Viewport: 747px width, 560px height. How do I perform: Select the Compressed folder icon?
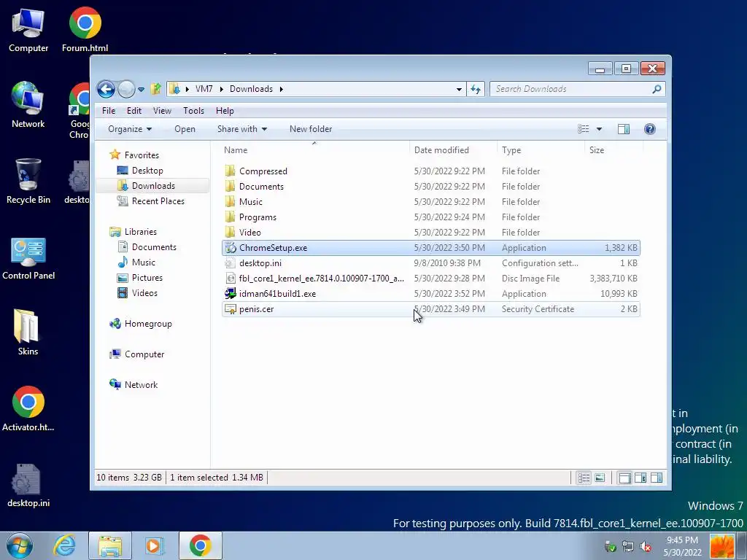pos(230,171)
